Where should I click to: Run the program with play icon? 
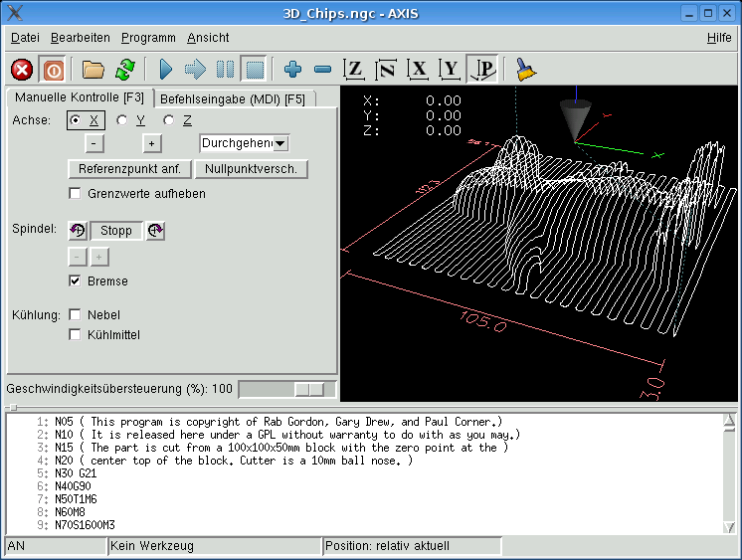pos(166,70)
